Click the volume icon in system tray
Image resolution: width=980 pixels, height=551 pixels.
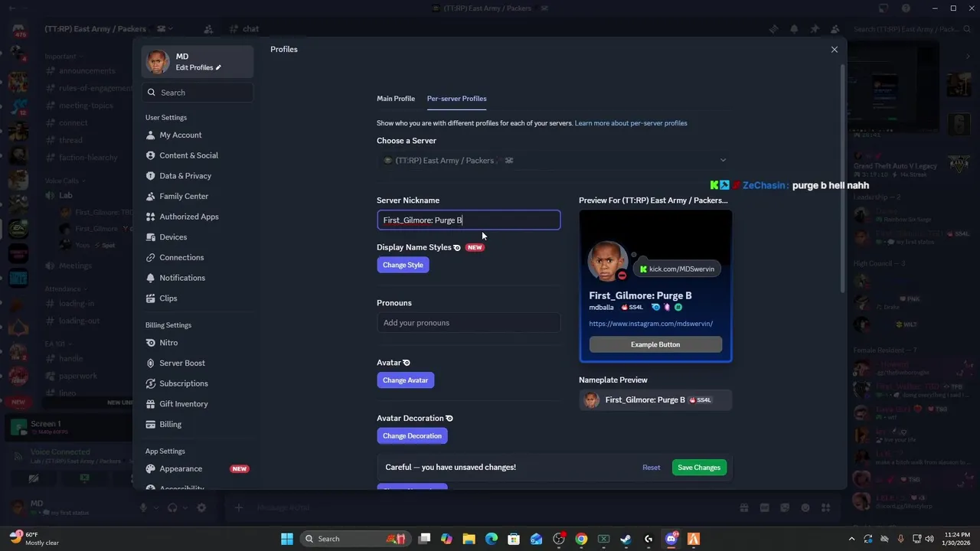click(x=929, y=539)
